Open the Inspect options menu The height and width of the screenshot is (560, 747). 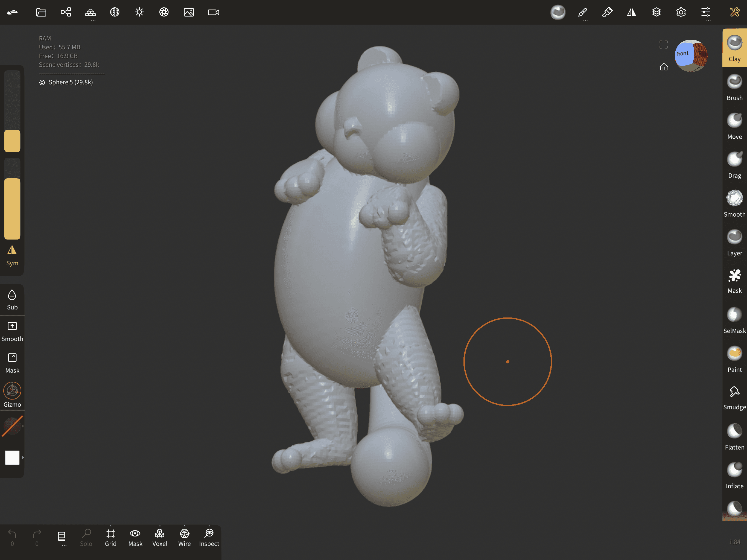point(209,526)
